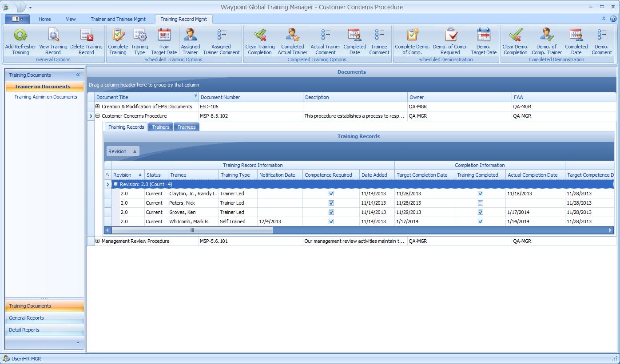The height and width of the screenshot is (364, 620).
Task: Open General Reports in navigation pane
Action: point(27,318)
